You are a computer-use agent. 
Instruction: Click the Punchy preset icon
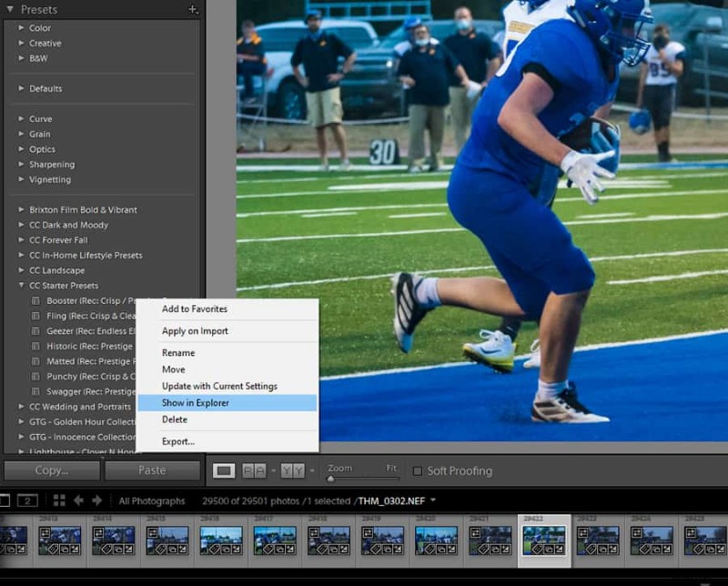coord(35,377)
